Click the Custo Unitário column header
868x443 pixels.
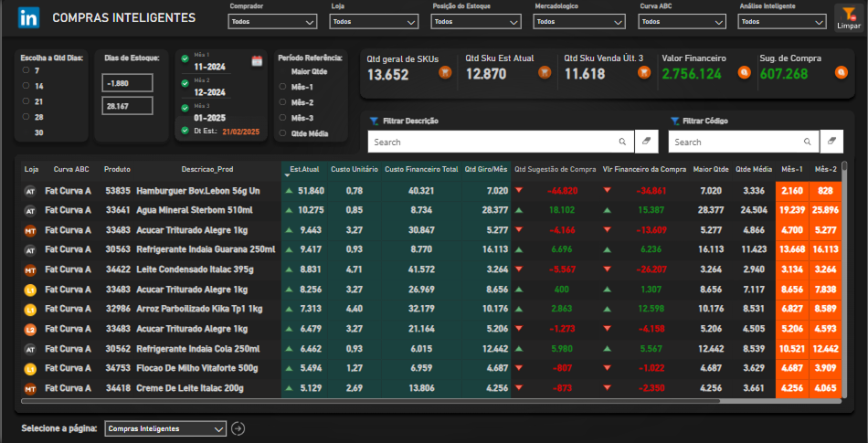click(x=354, y=169)
